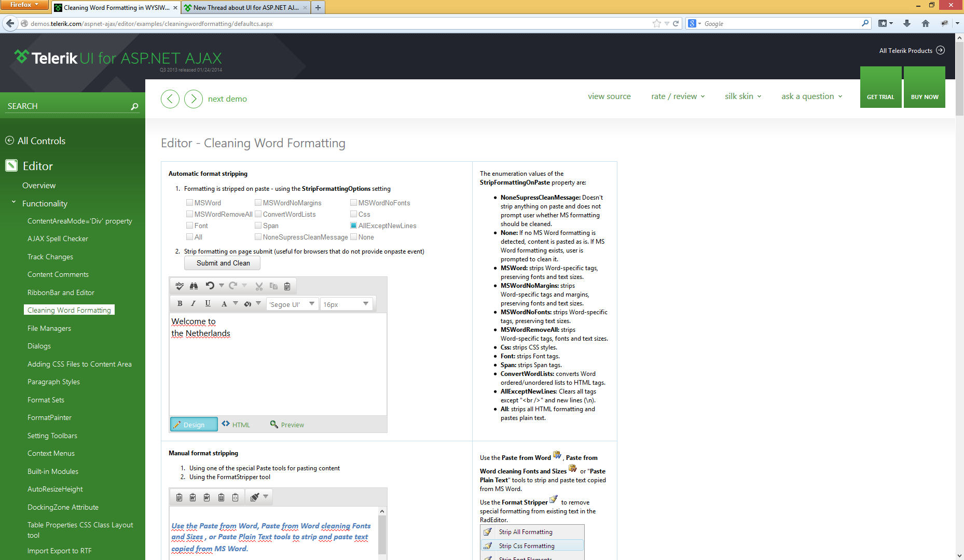Check the Span checkbox
Screen dimensions: 964x560
tap(258, 226)
